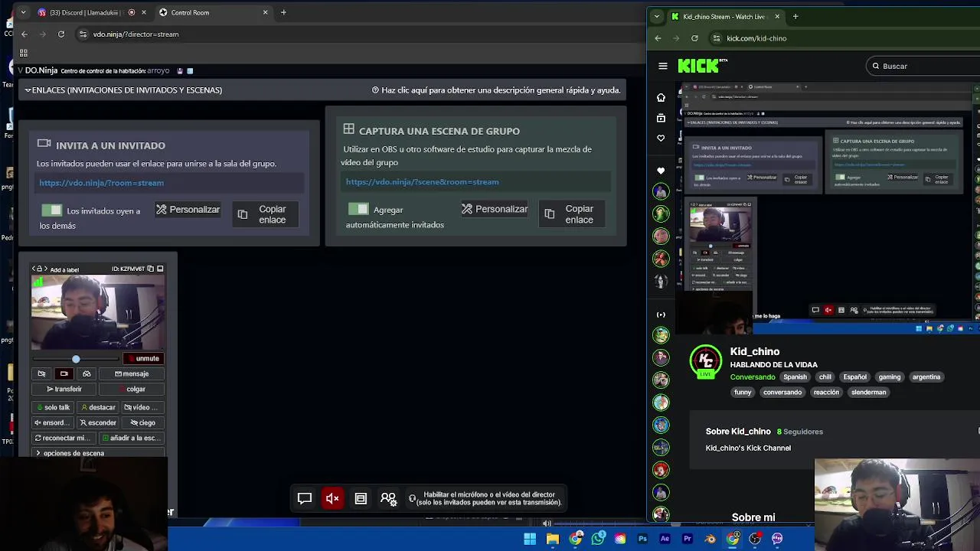Reload the vdo.ninja page
The width and height of the screenshot is (980, 551).
[61, 34]
